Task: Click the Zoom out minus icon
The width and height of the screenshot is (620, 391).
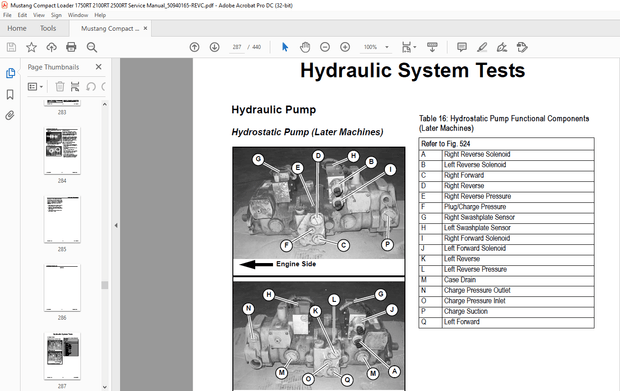Action: point(325,47)
